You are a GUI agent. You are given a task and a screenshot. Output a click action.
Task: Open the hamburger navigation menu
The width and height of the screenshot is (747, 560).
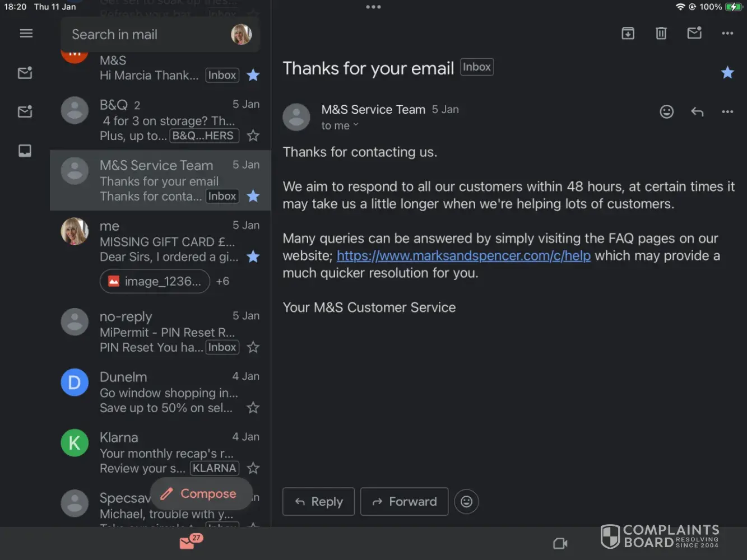pyautogui.click(x=26, y=34)
